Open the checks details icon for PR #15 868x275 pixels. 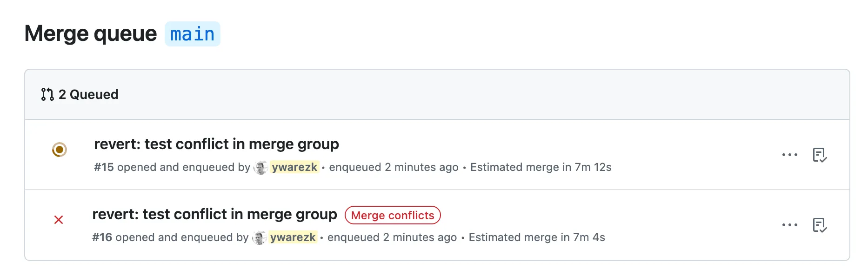(x=819, y=156)
